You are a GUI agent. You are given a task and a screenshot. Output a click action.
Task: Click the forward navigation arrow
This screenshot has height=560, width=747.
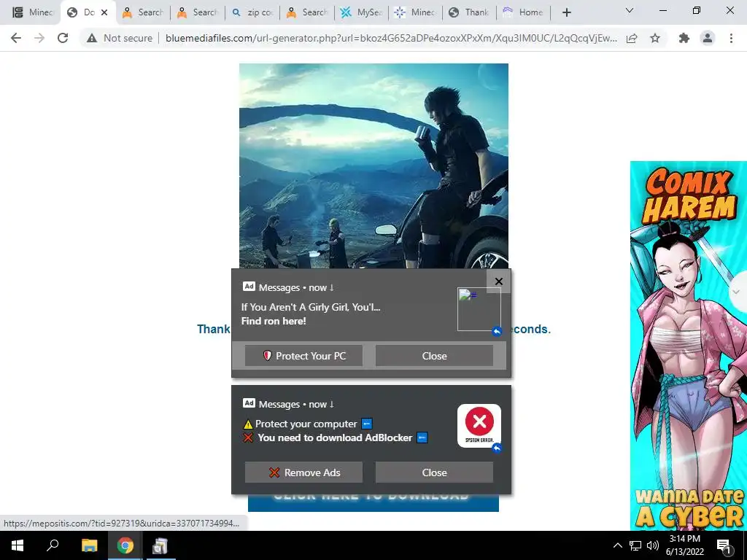39,38
